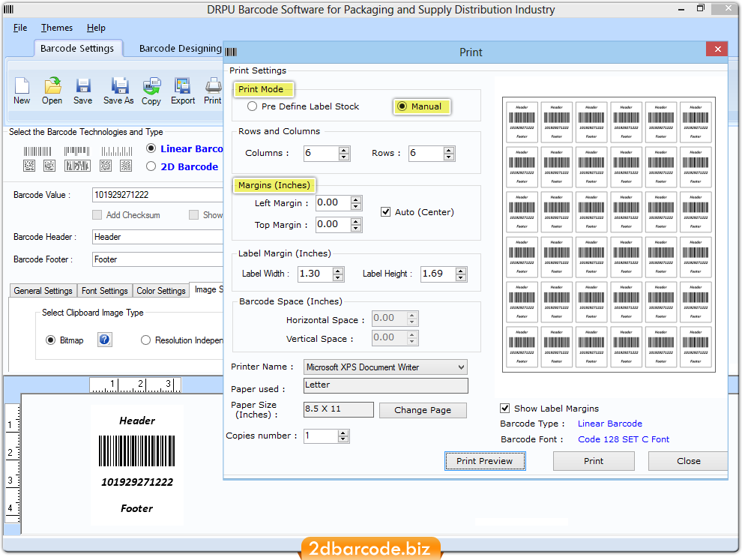Increase the Horizontal Space value
Screen dimensions: 742x560
pyautogui.click(x=411, y=316)
